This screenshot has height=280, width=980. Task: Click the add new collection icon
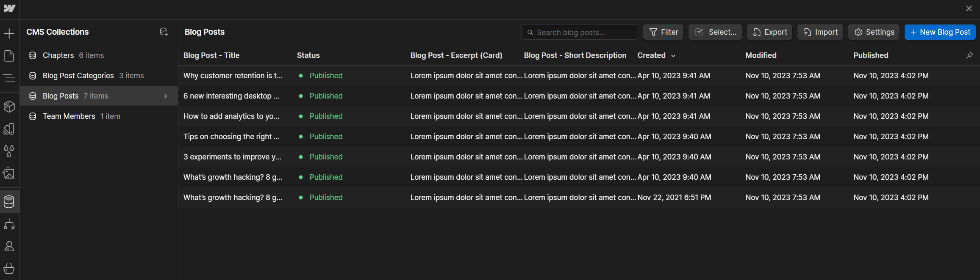tap(164, 32)
